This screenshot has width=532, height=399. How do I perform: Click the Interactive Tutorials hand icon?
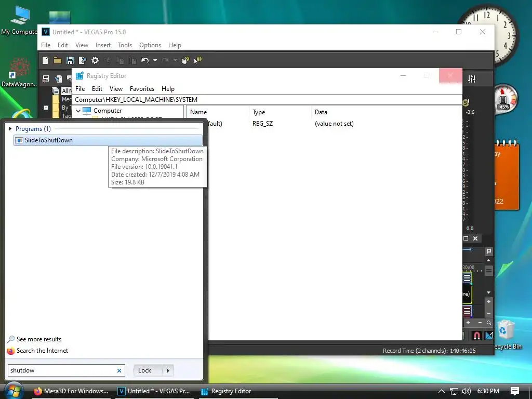[185, 60]
